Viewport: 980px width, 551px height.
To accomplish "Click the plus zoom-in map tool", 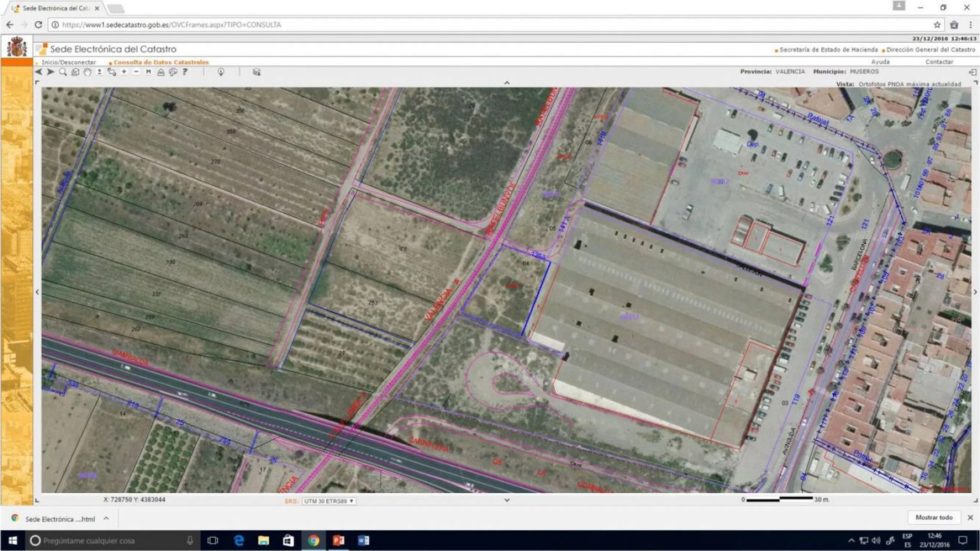I will click(x=124, y=72).
